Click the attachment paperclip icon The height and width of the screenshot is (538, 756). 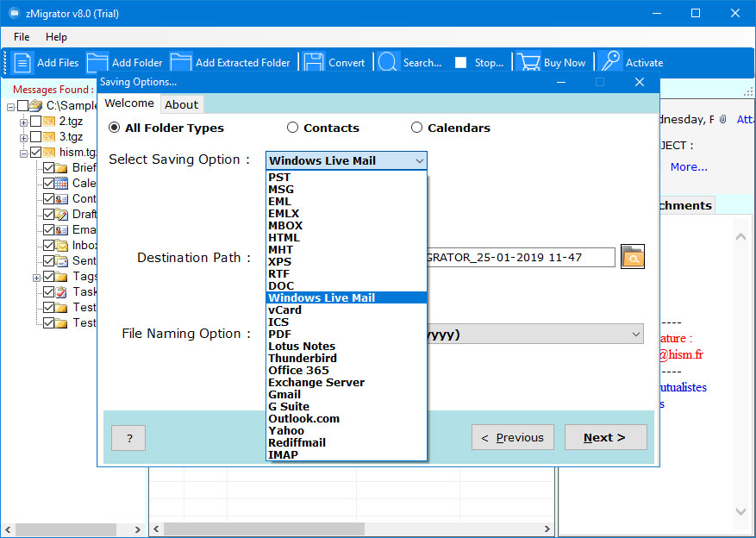[722, 119]
